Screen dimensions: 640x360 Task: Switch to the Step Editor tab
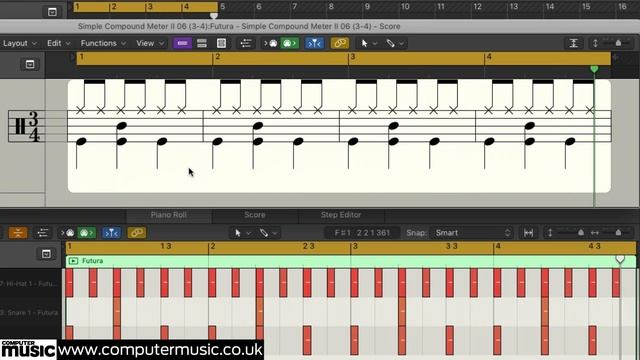click(341, 215)
